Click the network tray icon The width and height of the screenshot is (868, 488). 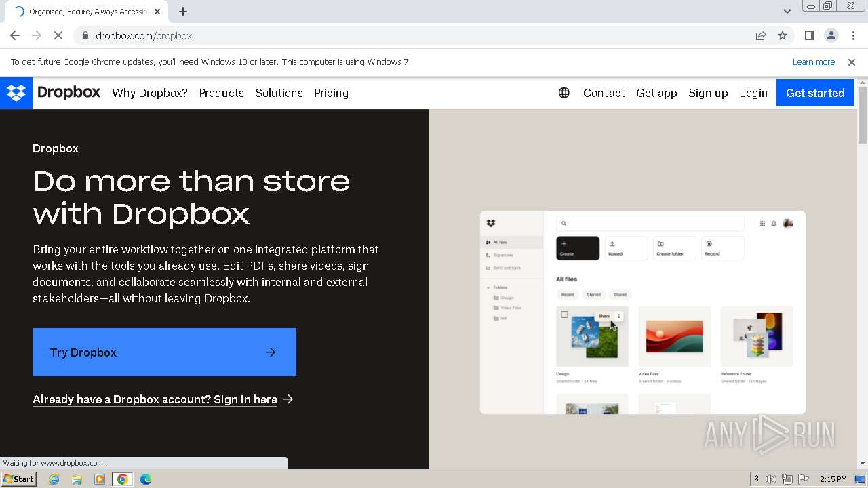tap(787, 479)
